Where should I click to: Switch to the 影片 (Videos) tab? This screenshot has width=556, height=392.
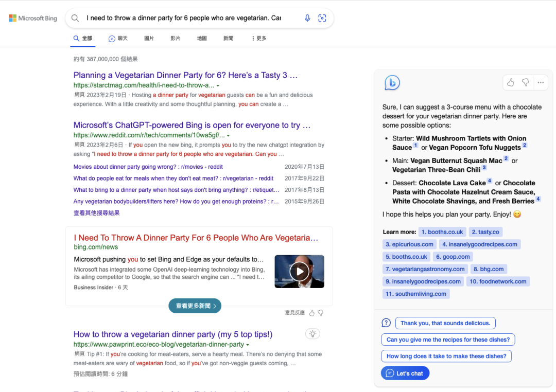[175, 38]
